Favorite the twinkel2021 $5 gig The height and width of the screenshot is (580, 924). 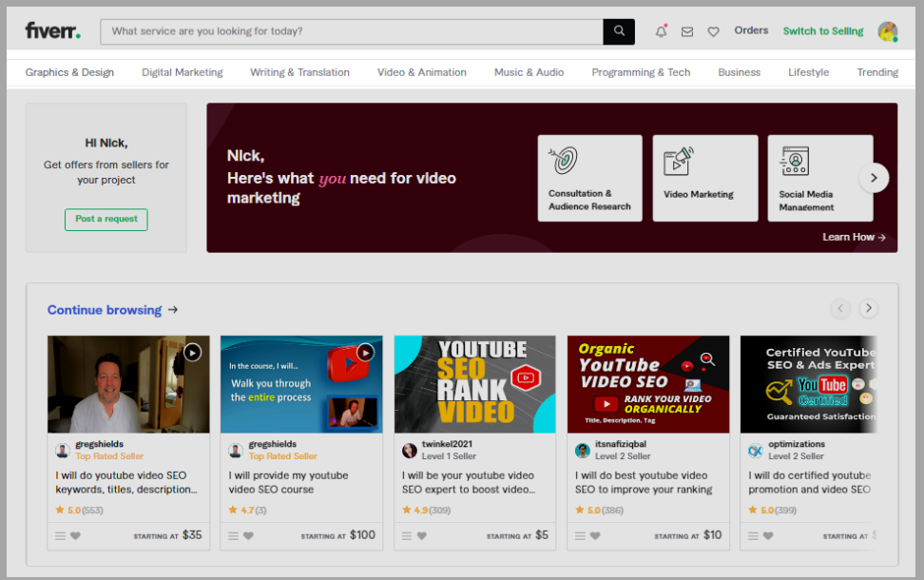coord(422,536)
